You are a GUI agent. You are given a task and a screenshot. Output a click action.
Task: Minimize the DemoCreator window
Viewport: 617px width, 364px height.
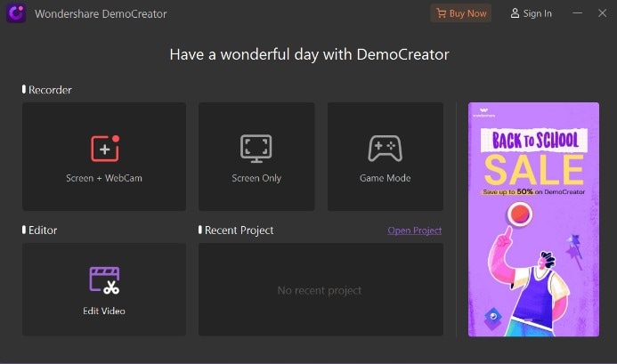577,13
